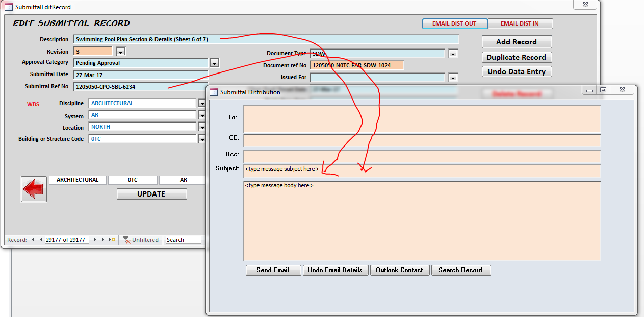Screen dimensions: 644x317
Task: Click the SubmittalEditRecord window form icon
Action: [x=9, y=7]
